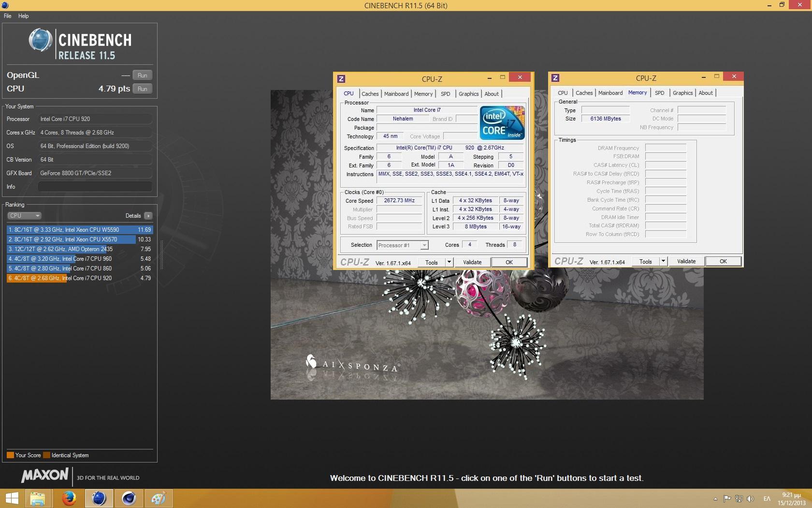Click Validate in left CPU-Z window
The image size is (812, 508).
pos(472,262)
